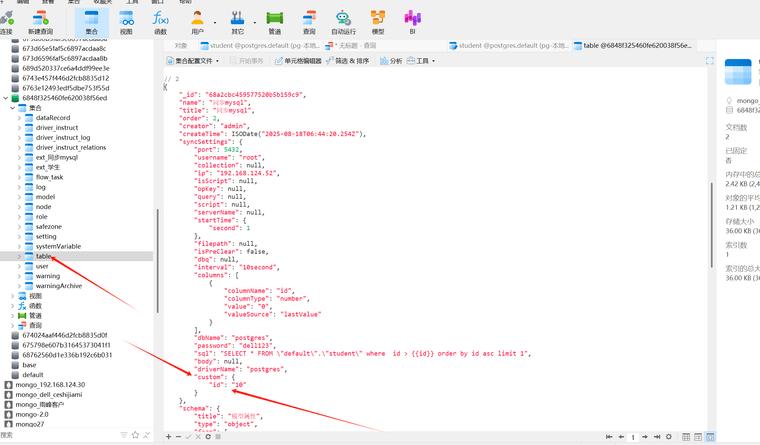Viewport: 760px width, 445px height.
Task: Switch to tree view icon
Action: (x=698, y=437)
